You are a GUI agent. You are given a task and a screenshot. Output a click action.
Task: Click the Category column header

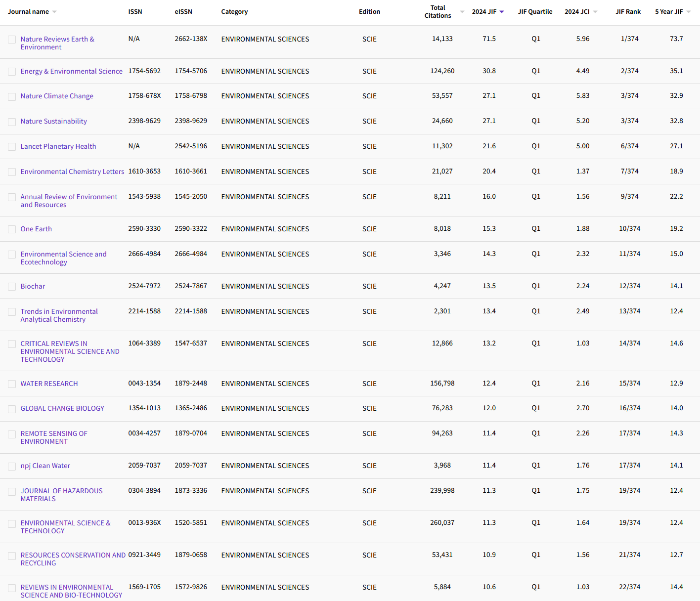234,12
